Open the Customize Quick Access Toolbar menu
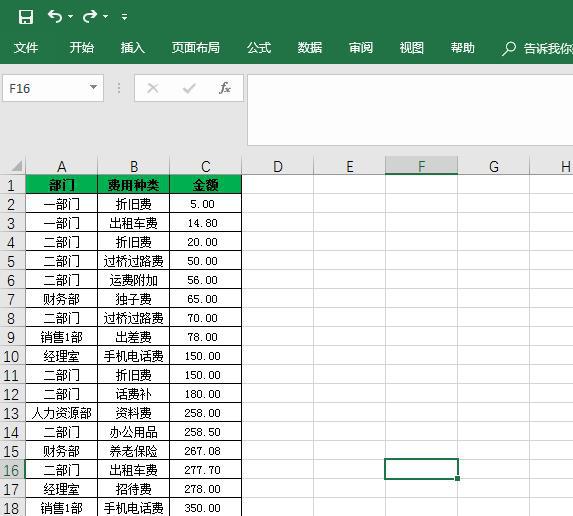This screenshot has height=516, width=573. [x=125, y=17]
